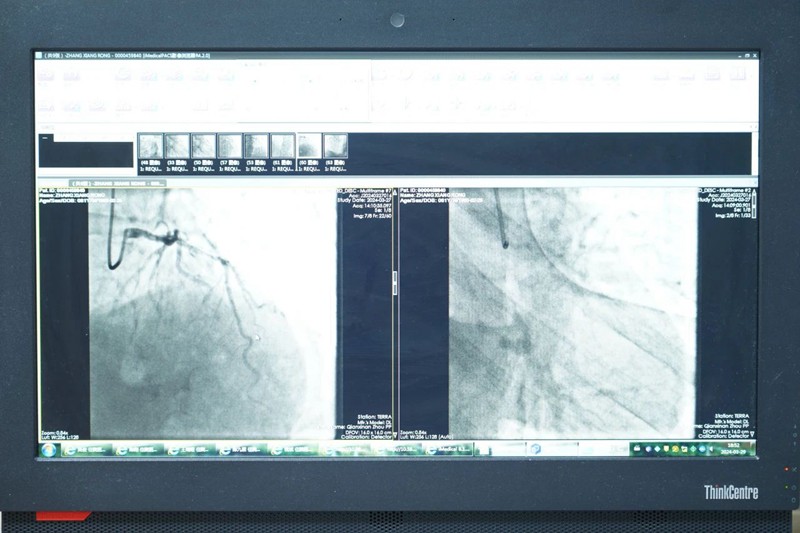The image size is (800, 533).
Task: Click the first icon in the top toolbar row
Action: tap(46, 76)
